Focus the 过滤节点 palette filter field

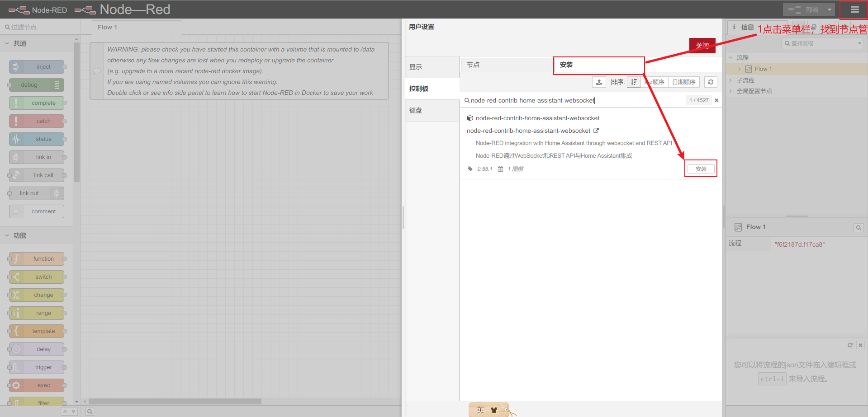tap(40, 27)
